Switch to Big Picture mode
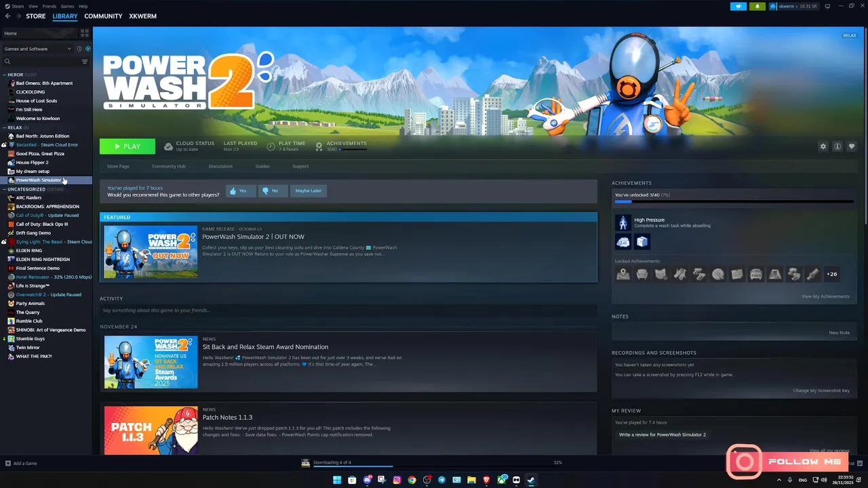This screenshot has height=488, width=868. pyautogui.click(x=829, y=6)
